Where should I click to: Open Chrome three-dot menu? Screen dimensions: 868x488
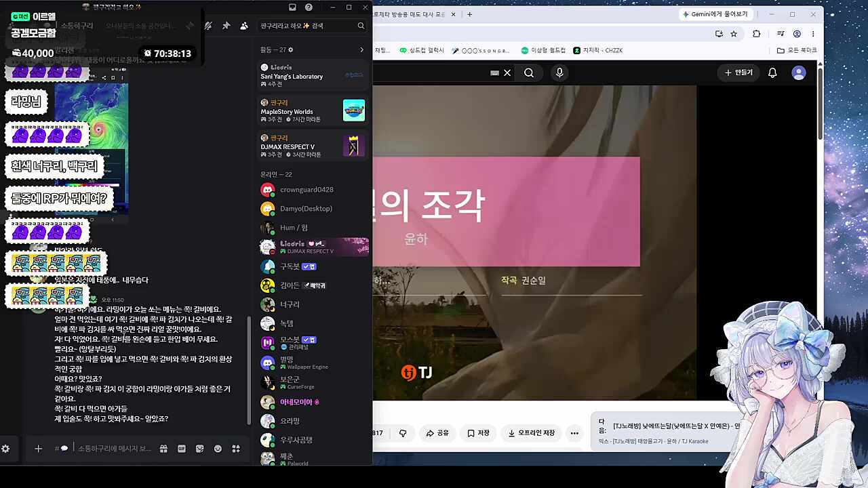coord(813,34)
